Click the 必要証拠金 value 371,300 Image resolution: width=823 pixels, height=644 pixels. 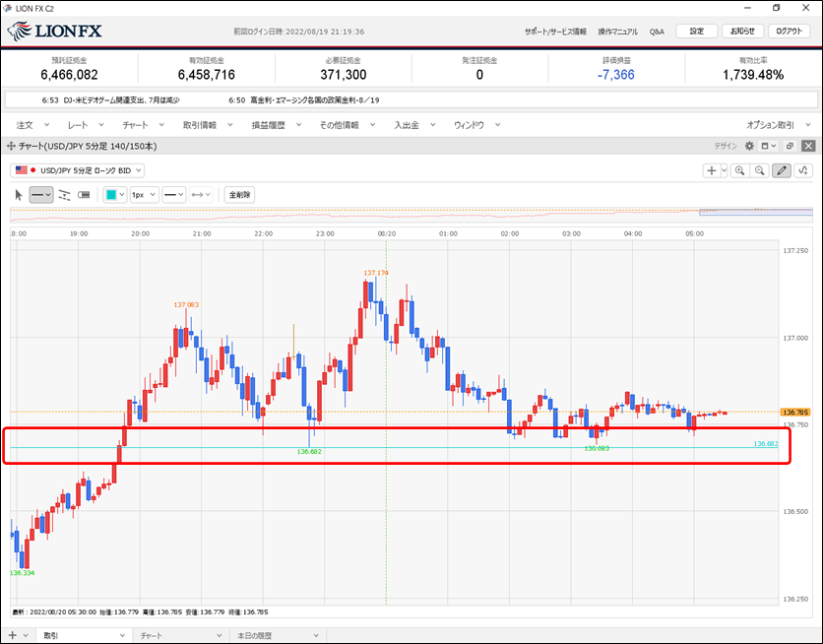point(344,75)
